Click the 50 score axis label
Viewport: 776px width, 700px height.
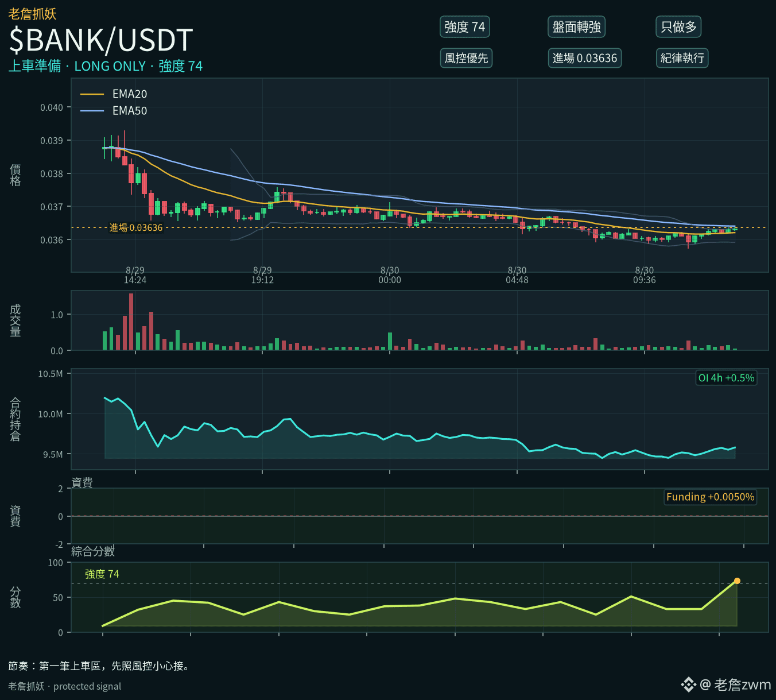(x=58, y=598)
